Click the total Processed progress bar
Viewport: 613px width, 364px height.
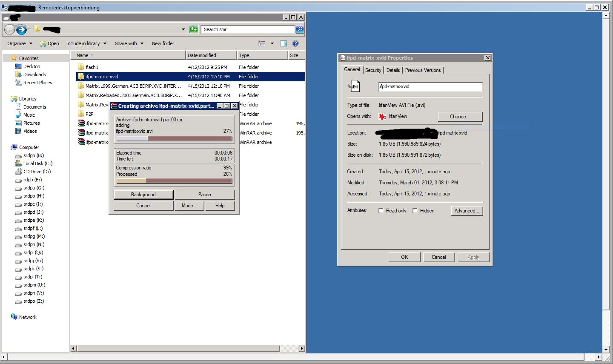coord(175,181)
